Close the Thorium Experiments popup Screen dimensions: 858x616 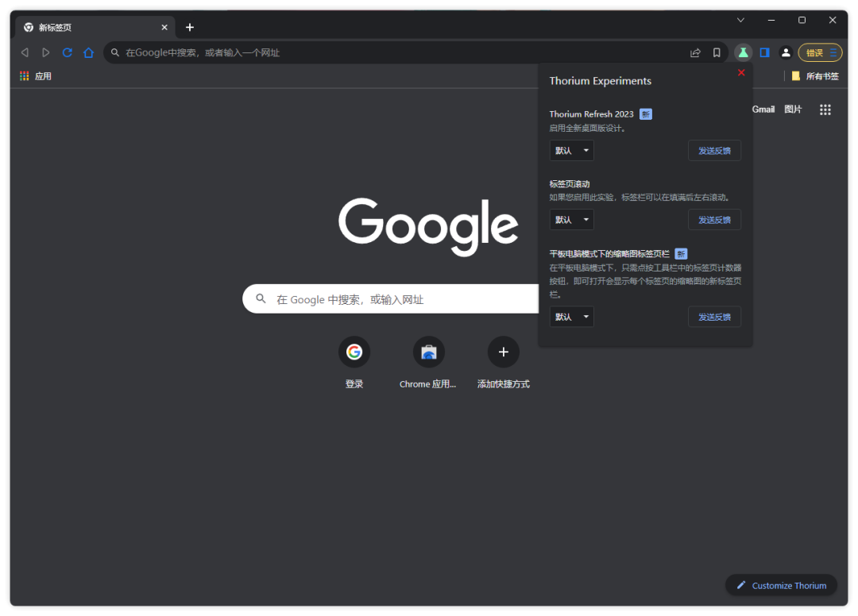[741, 73]
